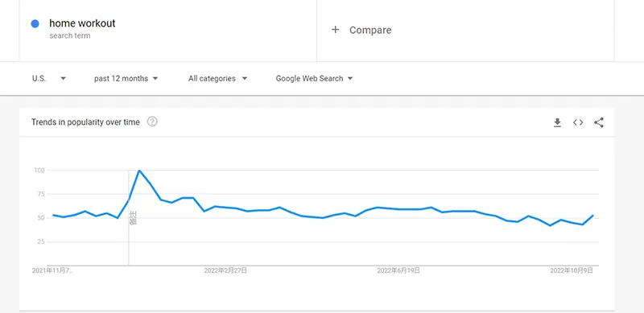
Task: Open the past 12 months dropdown
Action: [x=155, y=79]
